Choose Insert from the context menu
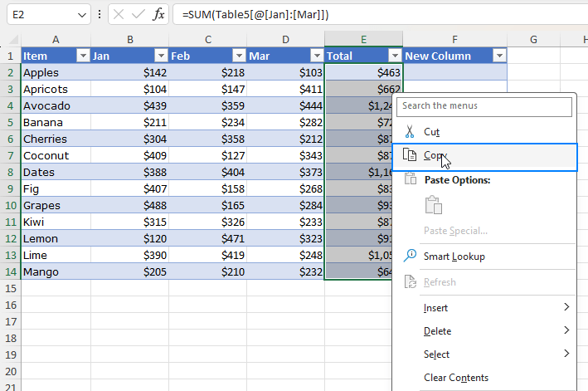Image resolution: width=588 pixels, height=391 pixels. (484, 308)
